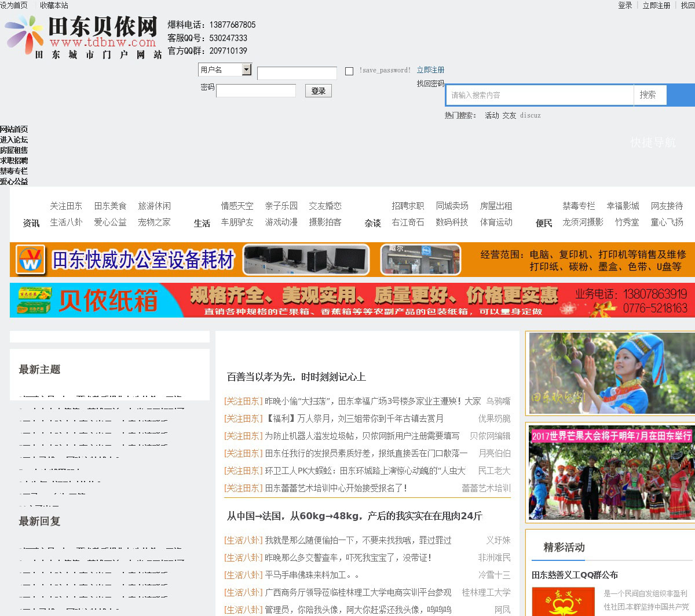695x616 pixels.
Task: Open 禁毒专栏 navigation item
Action: (x=14, y=171)
